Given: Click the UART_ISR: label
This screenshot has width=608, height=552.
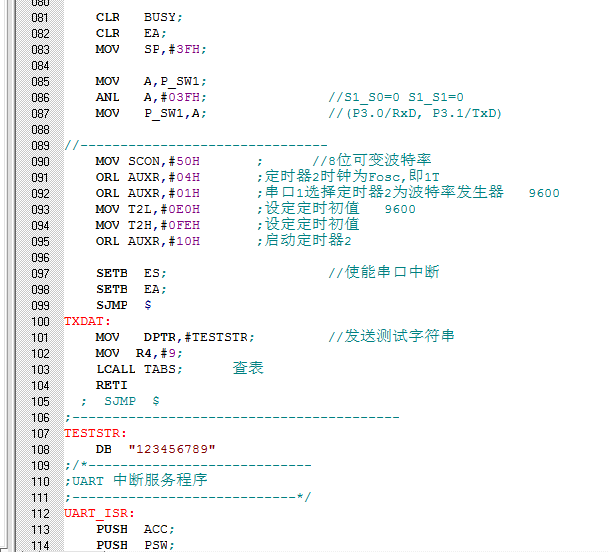Looking at the screenshot, I should coord(96,513).
